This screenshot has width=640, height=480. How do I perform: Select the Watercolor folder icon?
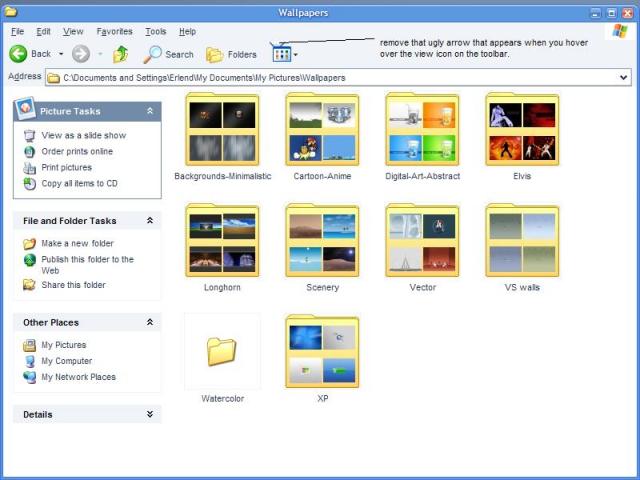pos(222,351)
